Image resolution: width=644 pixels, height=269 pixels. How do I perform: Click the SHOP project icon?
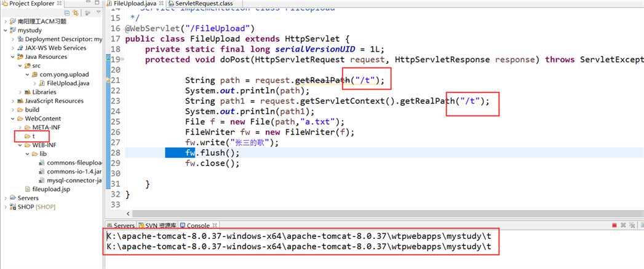(12, 207)
